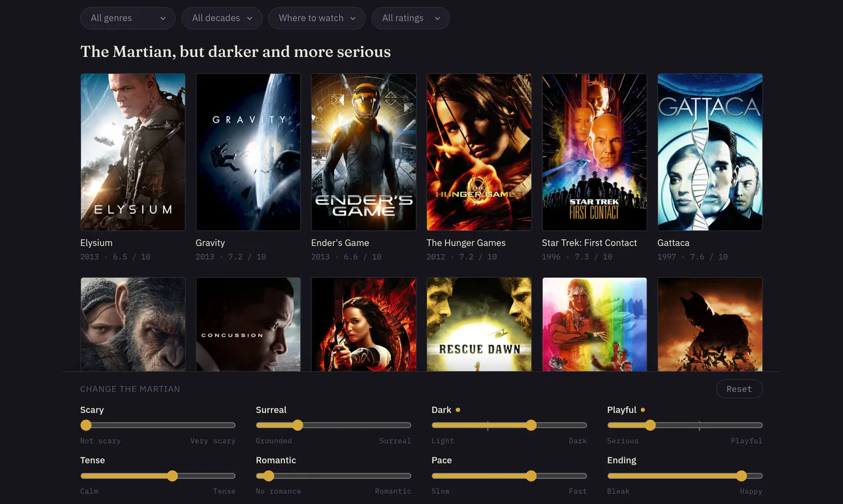Click the Playful slider handle

tap(650, 425)
